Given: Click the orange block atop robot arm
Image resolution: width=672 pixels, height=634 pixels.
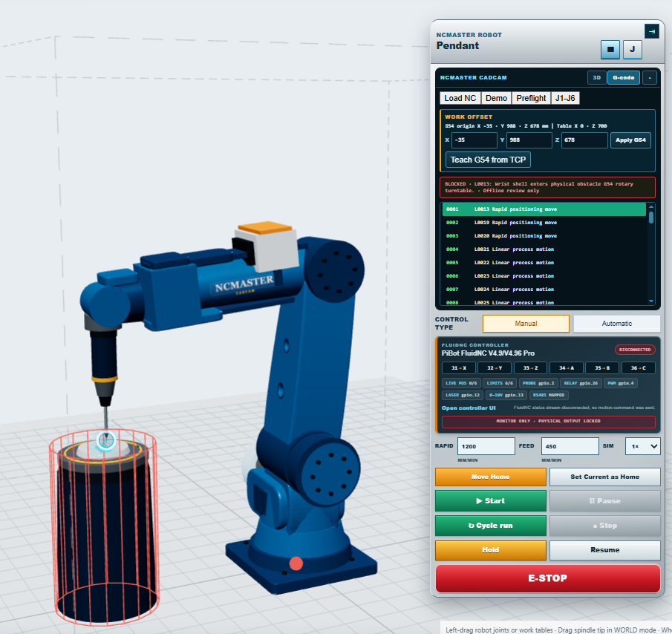Looking at the screenshot, I should pyautogui.click(x=265, y=227).
